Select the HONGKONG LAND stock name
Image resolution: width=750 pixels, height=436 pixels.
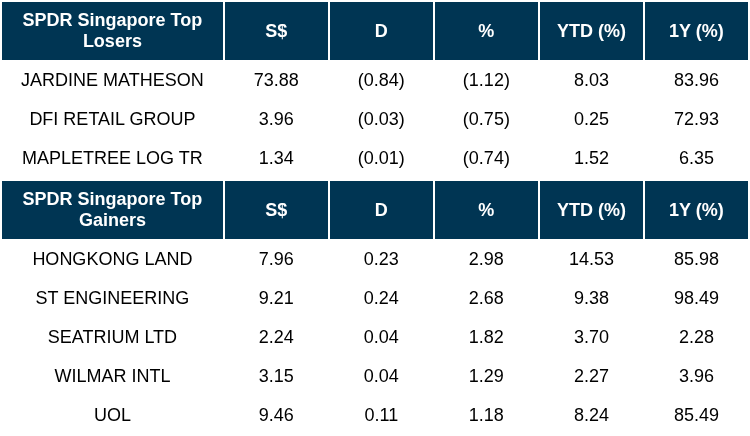point(112,259)
